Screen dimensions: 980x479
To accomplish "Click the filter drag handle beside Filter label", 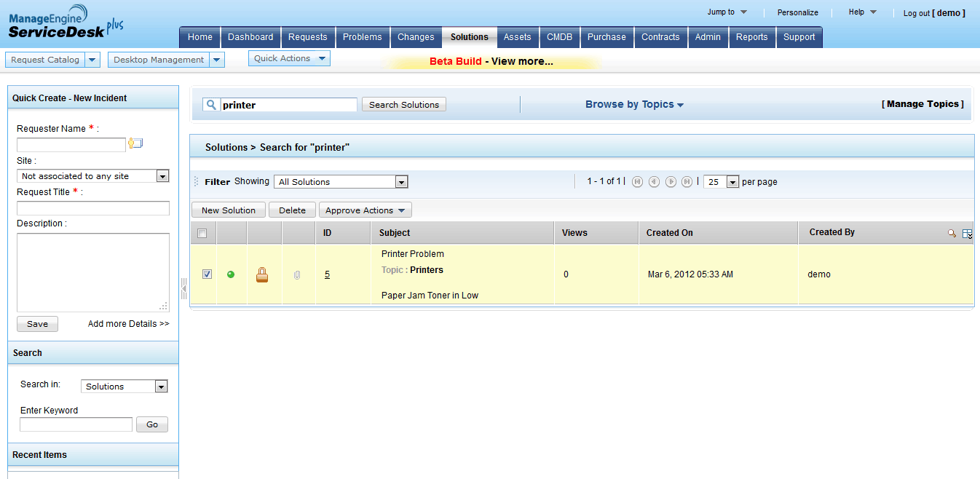I will pyautogui.click(x=195, y=182).
